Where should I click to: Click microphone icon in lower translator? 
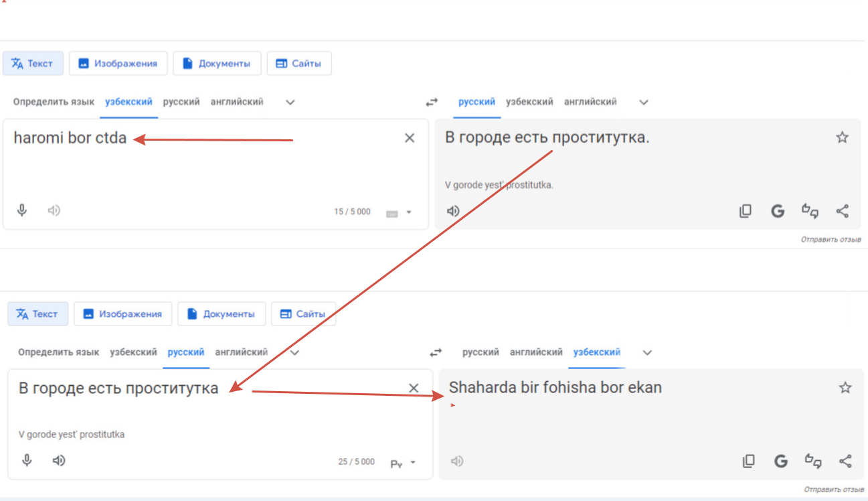click(27, 460)
